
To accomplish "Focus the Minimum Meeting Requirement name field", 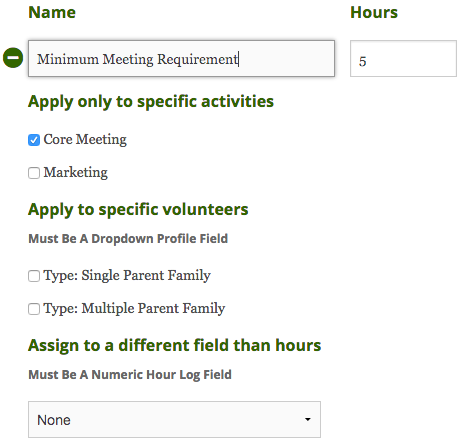I will (181, 59).
